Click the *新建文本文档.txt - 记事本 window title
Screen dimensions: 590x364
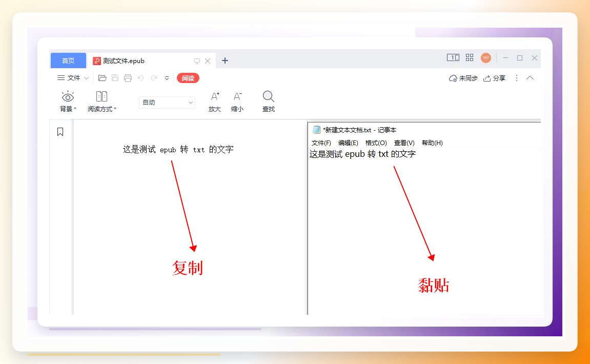point(360,130)
